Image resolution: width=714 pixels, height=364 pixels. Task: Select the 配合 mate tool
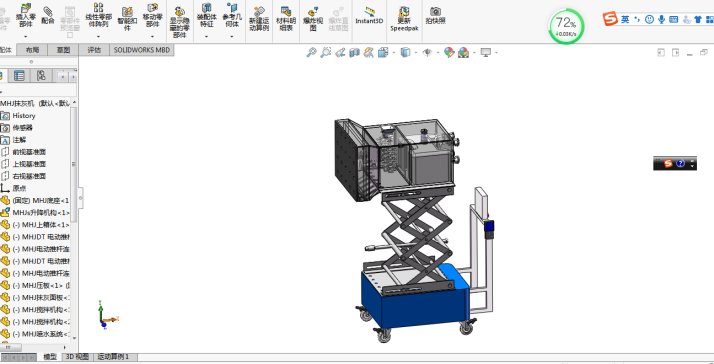(48, 15)
